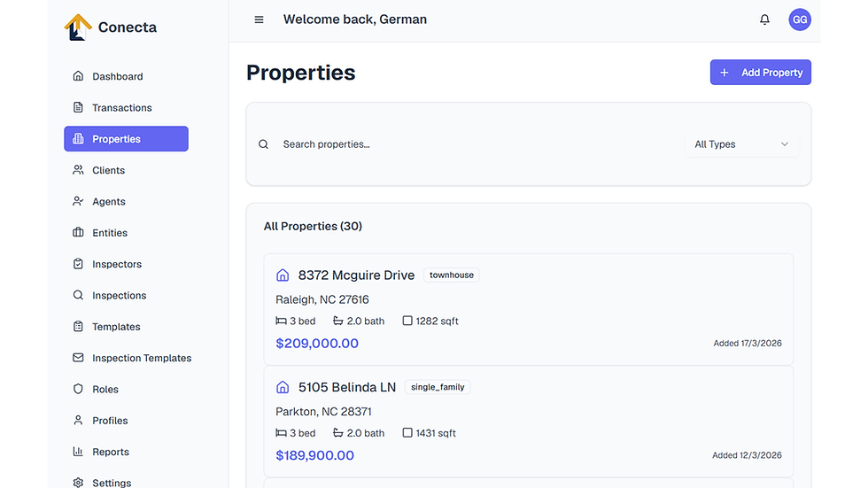Open Reports page

tap(126, 452)
